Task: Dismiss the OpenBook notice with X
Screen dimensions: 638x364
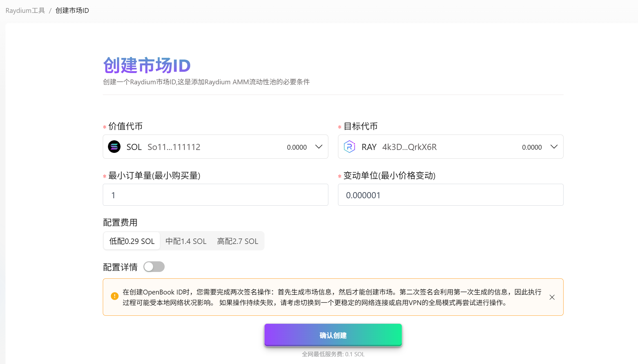Action: [552, 297]
